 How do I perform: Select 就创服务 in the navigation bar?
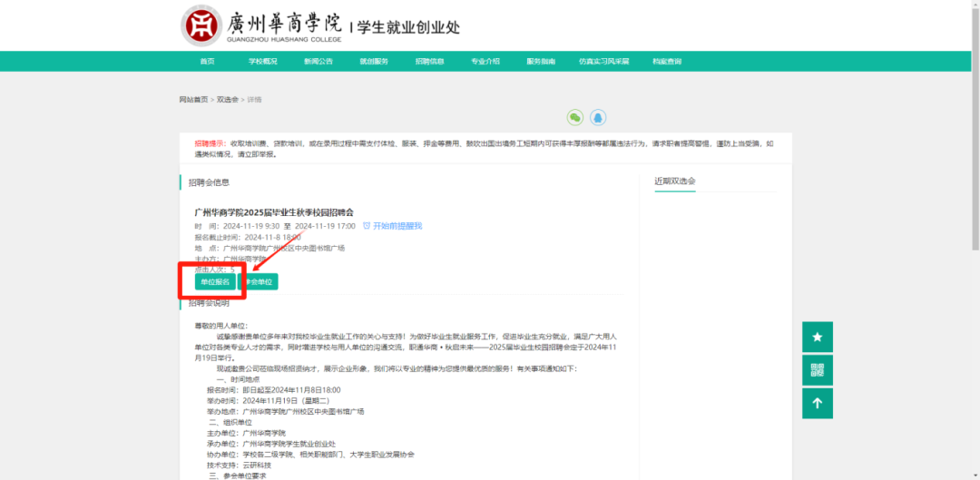point(373,62)
